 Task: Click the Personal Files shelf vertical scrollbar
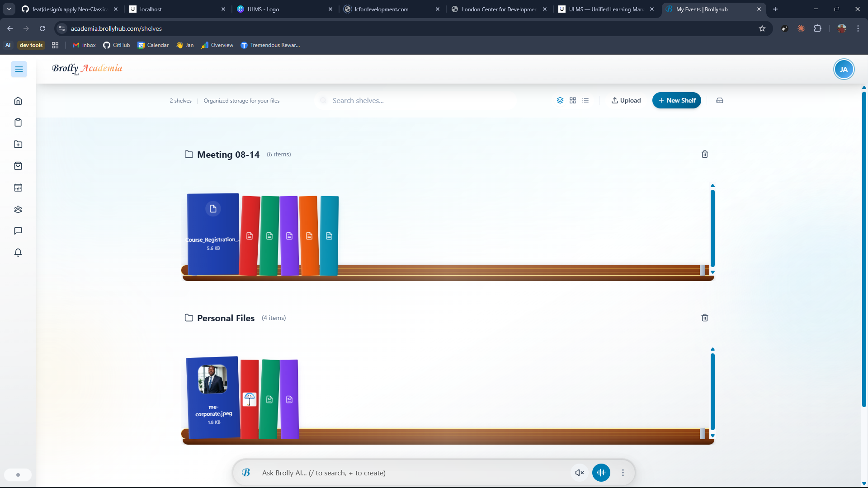coord(712,392)
